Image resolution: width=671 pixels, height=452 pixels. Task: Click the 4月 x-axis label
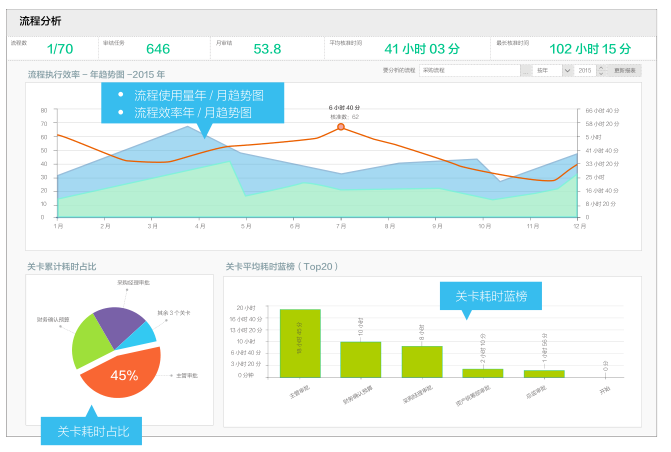click(200, 226)
